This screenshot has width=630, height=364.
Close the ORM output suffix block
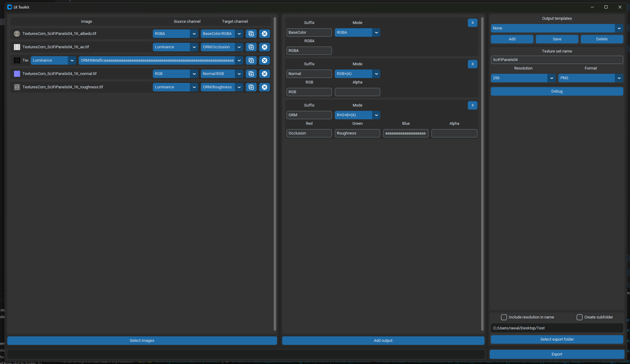472,105
